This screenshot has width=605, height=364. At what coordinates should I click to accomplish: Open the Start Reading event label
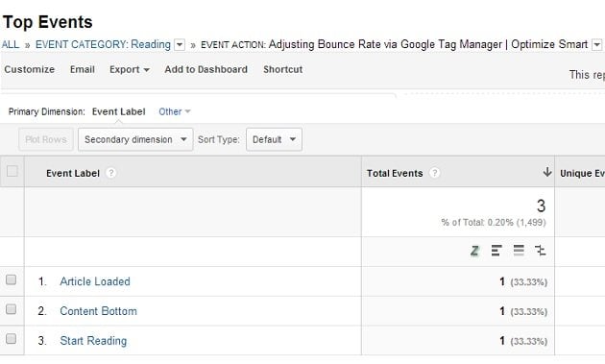93,341
